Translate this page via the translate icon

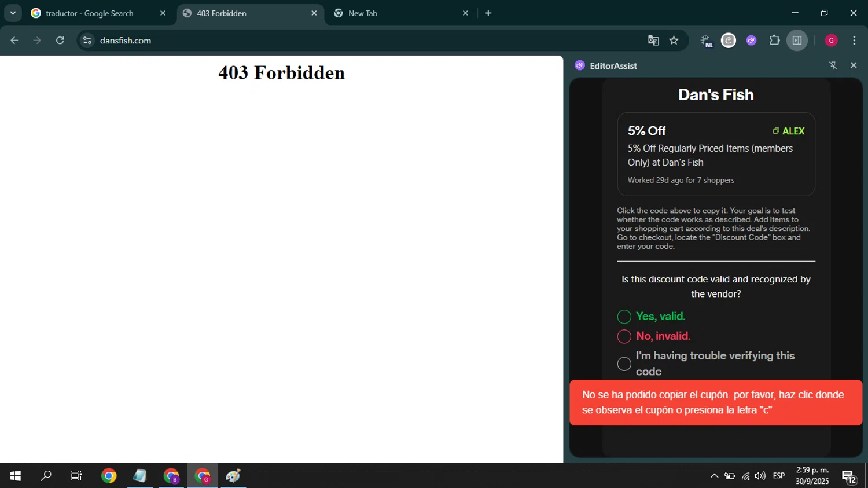click(x=653, y=41)
